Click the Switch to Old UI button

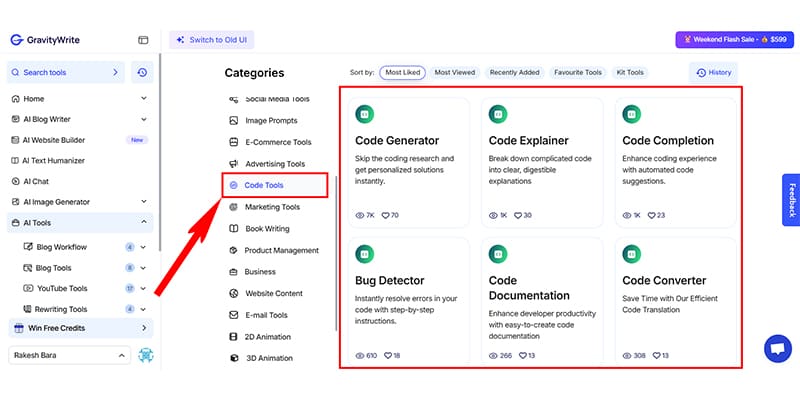tap(212, 40)
